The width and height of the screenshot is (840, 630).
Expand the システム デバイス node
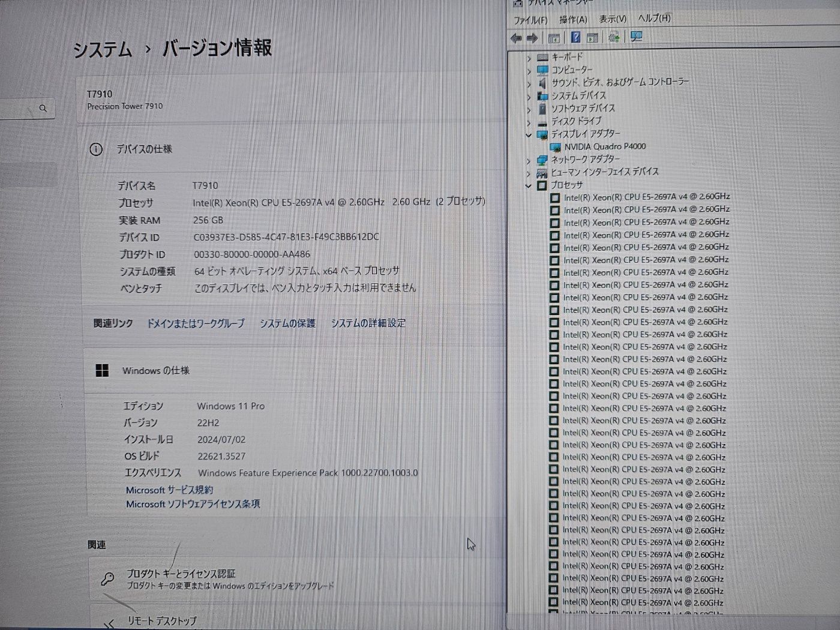tap(529, 96)
